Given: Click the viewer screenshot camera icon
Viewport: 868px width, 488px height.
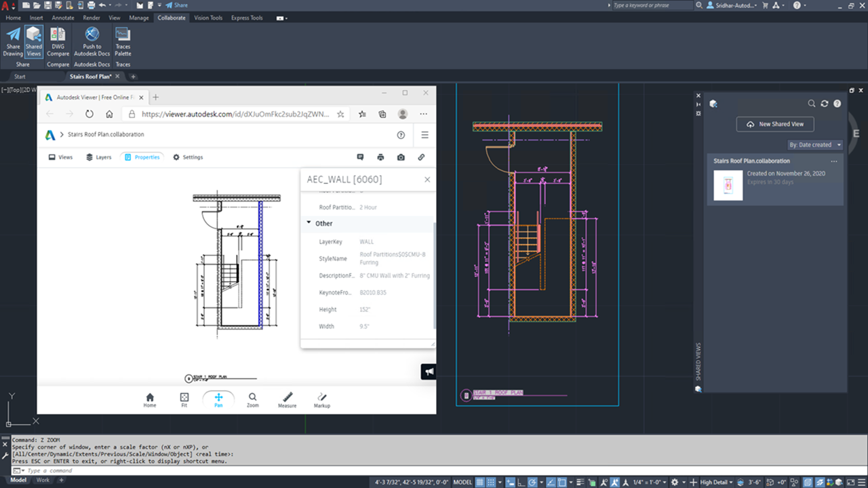Looking at the screenshot, I should pyautogui.click(x=401, y=157).
